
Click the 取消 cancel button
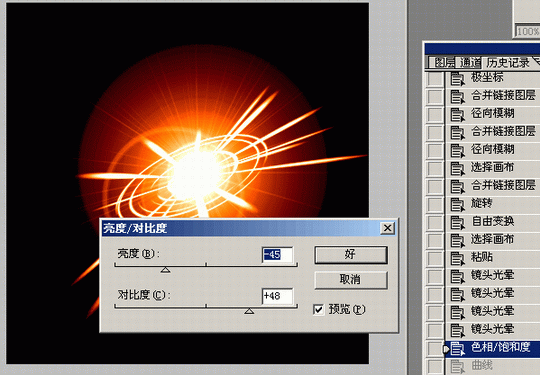(351, 280)
